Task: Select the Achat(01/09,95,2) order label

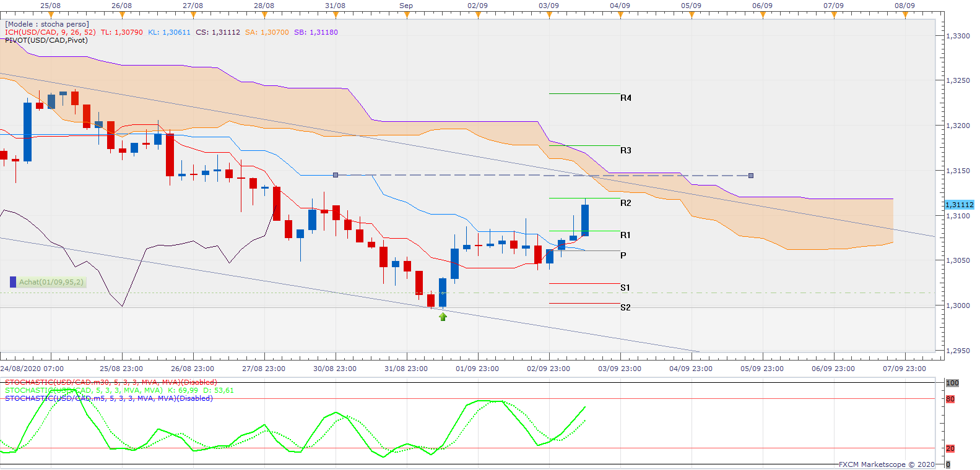Action: (51, 282)
